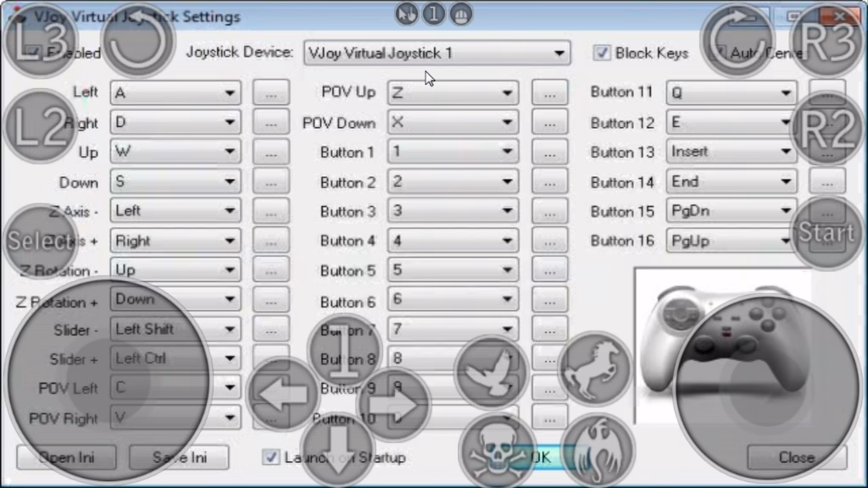The image size is (868, 488).
Task: Tap the phoenix emblem overlay button
Action: tap(598, 450)
